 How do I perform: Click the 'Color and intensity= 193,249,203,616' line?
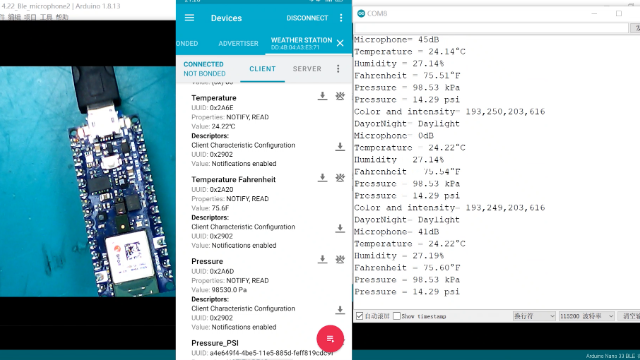pyautogui.click(x=449, y=207)
